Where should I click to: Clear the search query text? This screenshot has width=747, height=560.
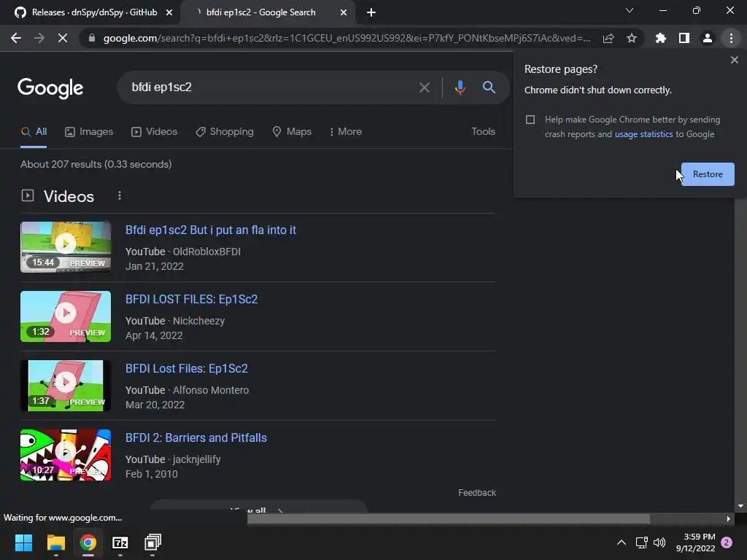pos(424,87)
